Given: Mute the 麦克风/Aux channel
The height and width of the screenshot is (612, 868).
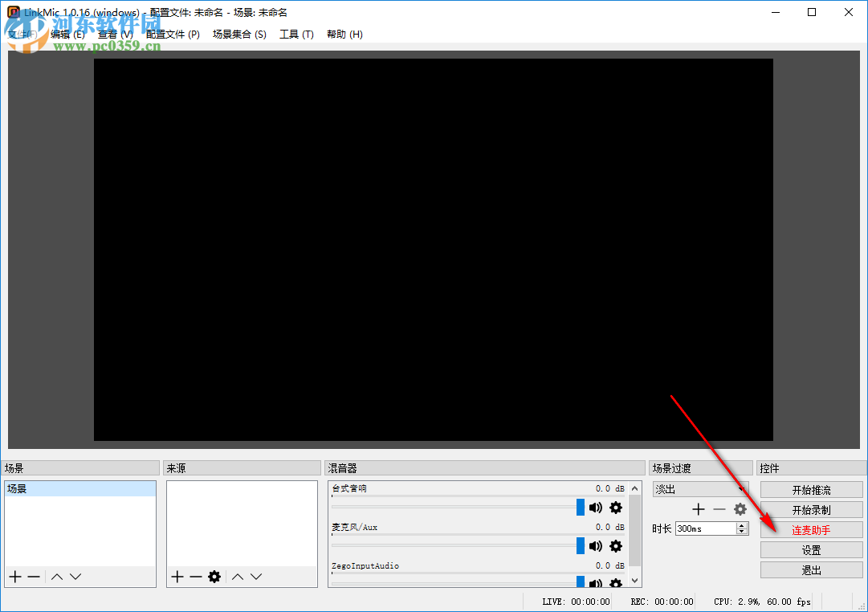Looking at the screenshot, I should click(x=596, y=546).
